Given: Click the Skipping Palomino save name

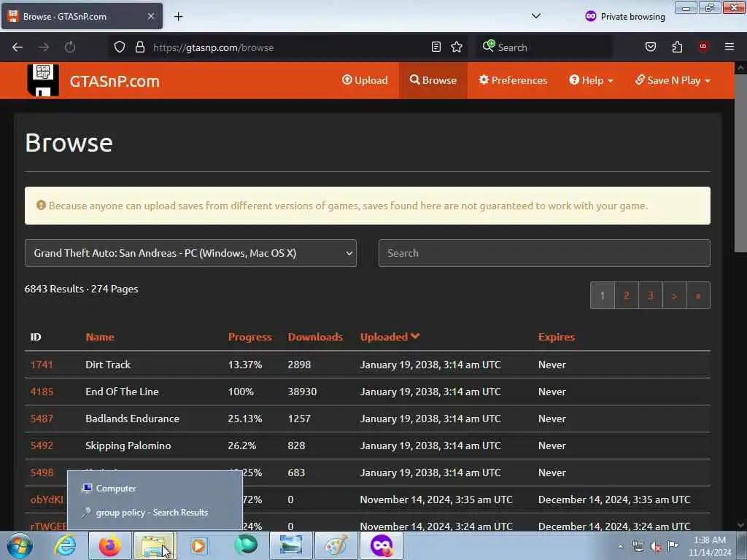Looking at the screenshot, I should 128,446.
